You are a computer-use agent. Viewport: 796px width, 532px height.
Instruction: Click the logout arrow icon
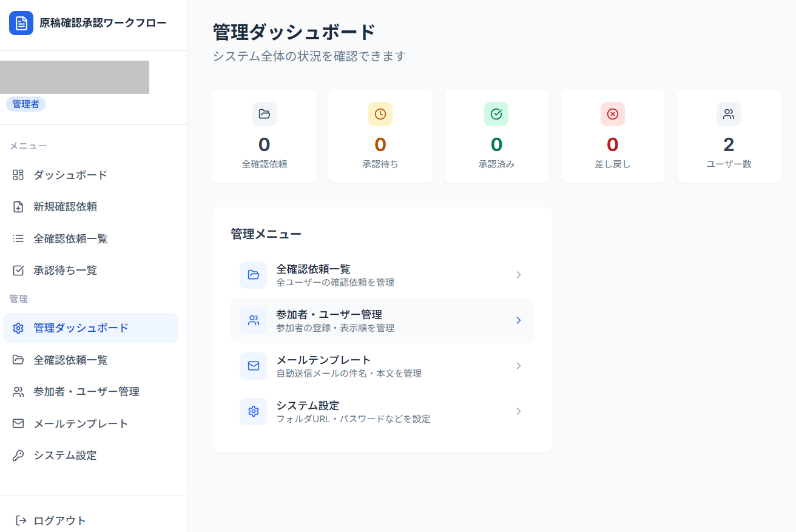click(x=21, y=520)
